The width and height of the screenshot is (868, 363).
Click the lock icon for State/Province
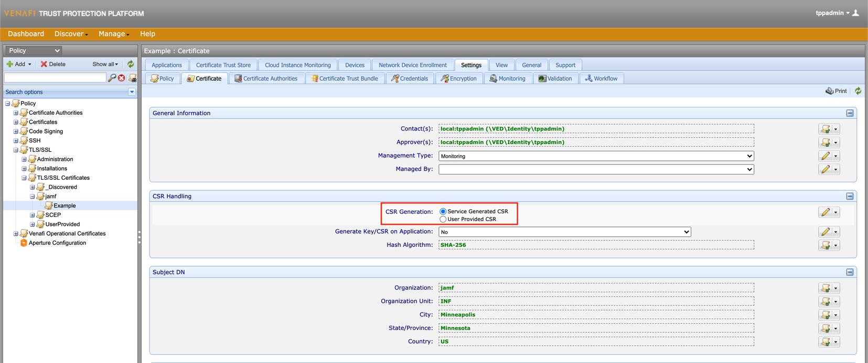coord(826,328)
